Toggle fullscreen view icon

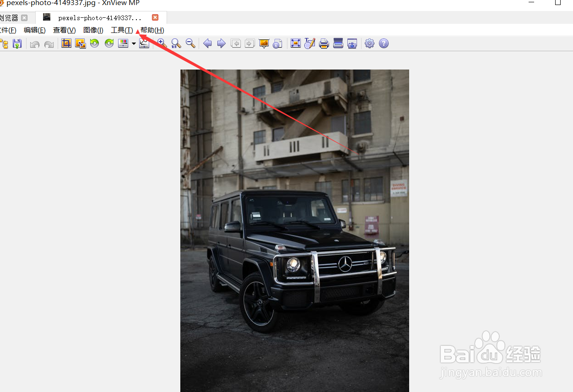[296, 43]
